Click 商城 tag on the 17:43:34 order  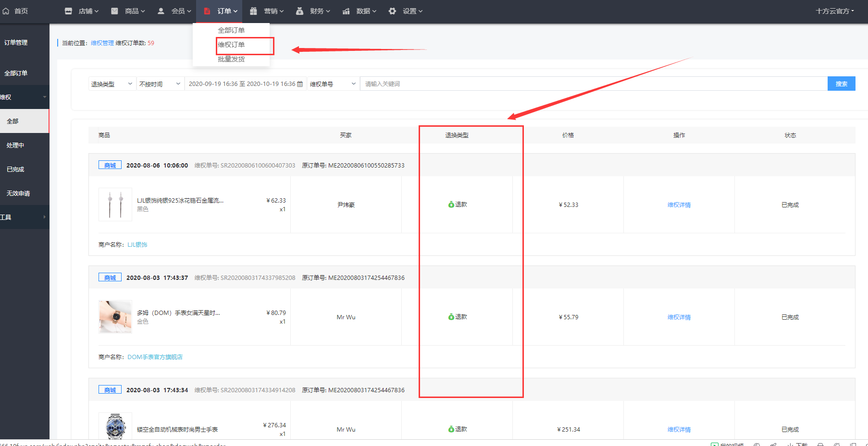[x=110, y=390]
